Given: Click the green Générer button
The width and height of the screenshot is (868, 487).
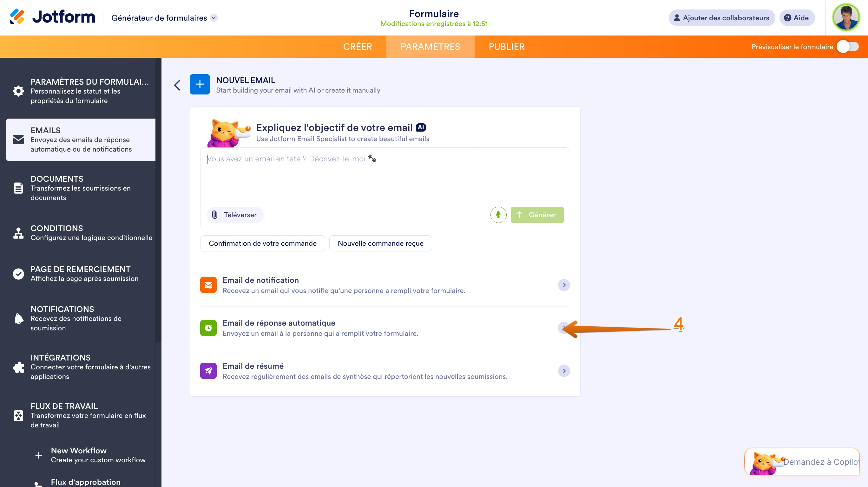Looking at the screenshot, I should [x=536, y=215].
